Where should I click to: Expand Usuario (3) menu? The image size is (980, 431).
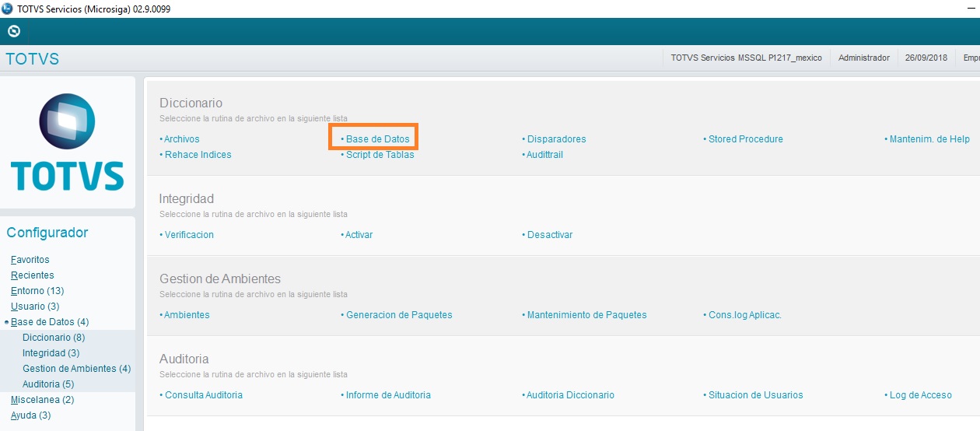(35, 307)
